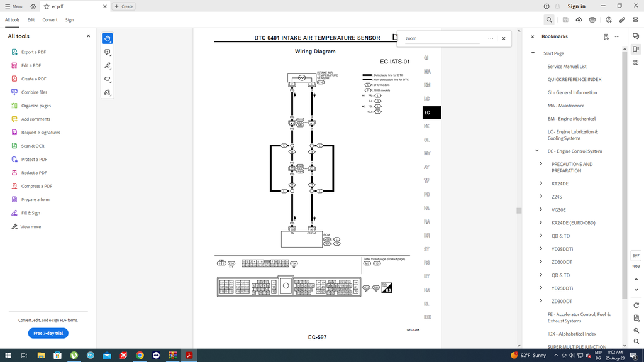Open comments panel icon on right rail

(x=636, y=36)
